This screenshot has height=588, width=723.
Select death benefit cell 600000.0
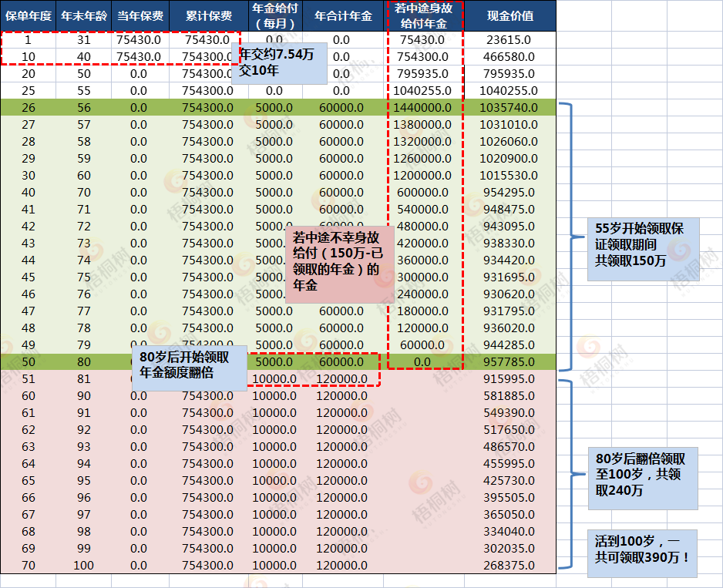click(422, 193)
